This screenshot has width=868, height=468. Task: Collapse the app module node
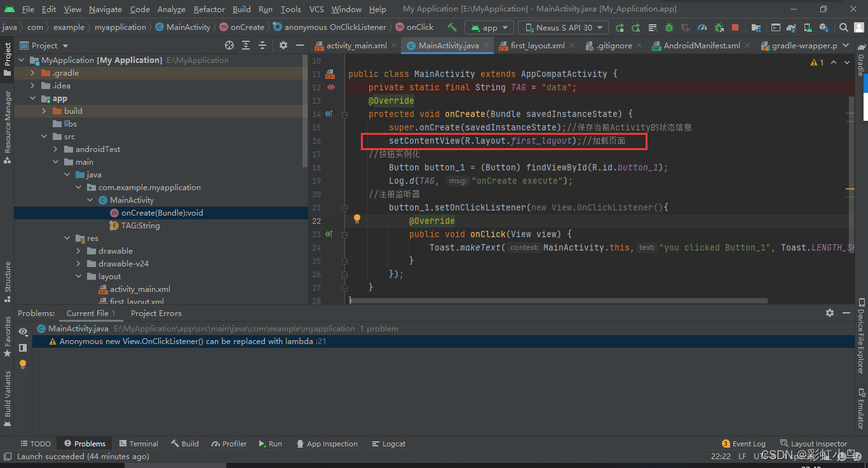(32, 99)
